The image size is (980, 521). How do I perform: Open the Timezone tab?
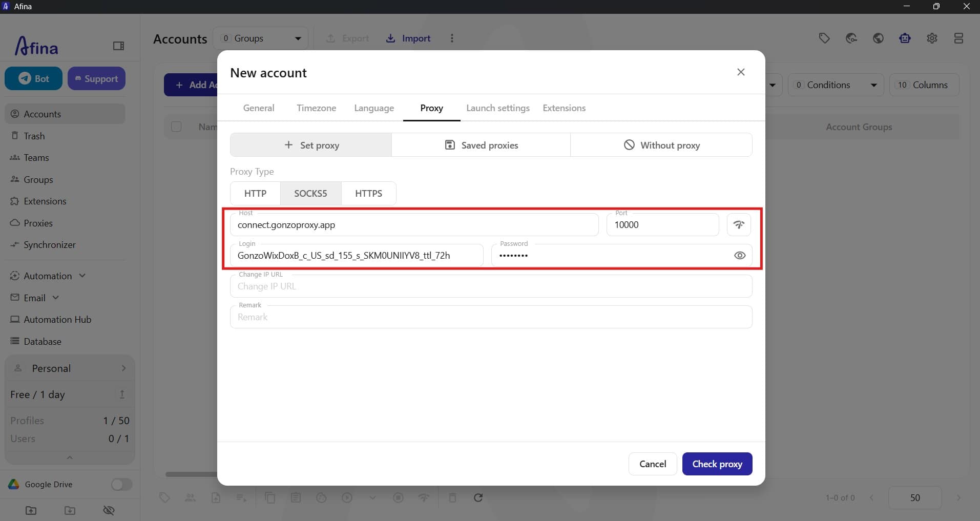coord(316,108)
